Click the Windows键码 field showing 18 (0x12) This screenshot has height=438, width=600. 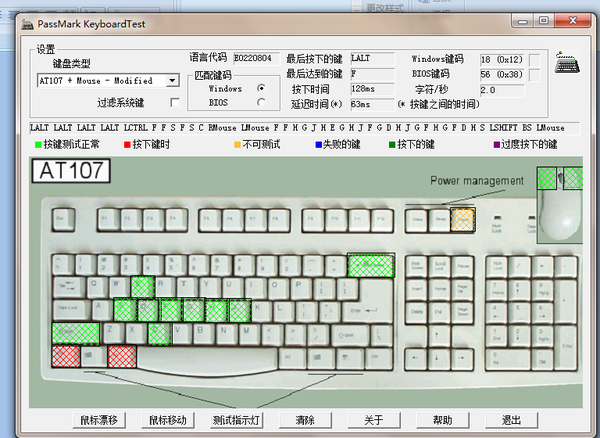pyautogui.click(x=502, y=60)
